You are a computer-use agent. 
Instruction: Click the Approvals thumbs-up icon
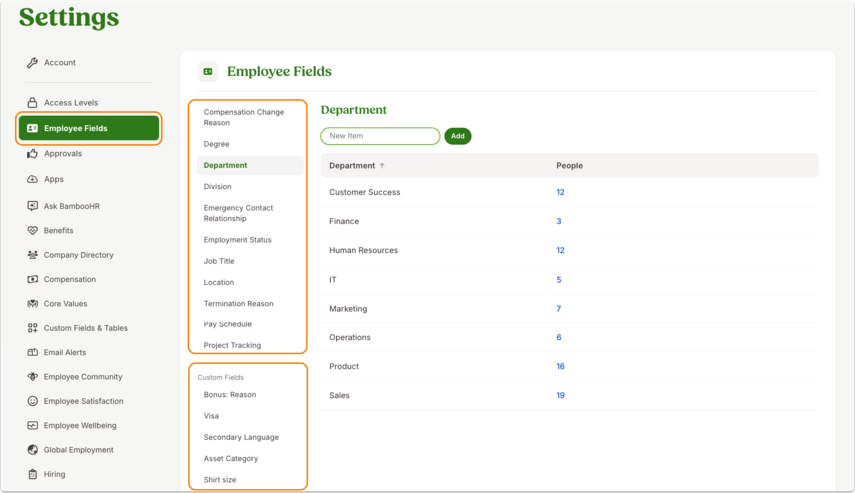[x=33, y=154]
